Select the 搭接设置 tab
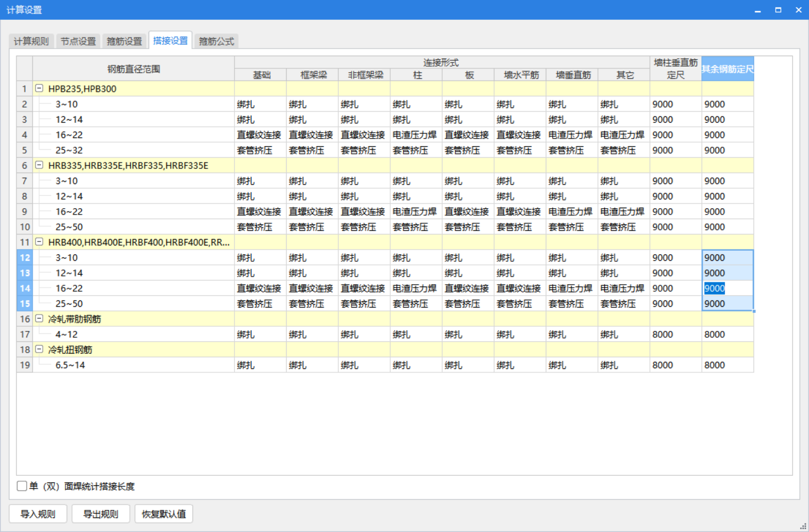This screenshot has height=532, width=809. 170,40
